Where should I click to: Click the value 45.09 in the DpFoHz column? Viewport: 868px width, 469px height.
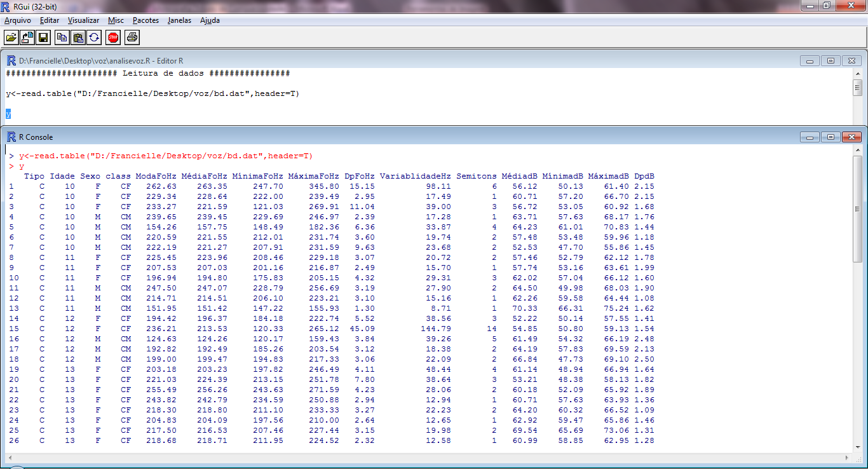pos(362,329)
